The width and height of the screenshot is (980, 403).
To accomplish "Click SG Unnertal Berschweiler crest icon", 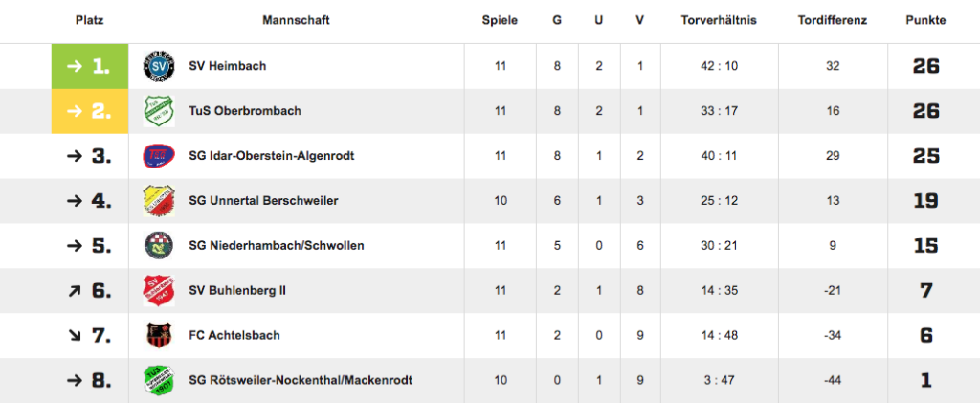I will click(159, 201).
